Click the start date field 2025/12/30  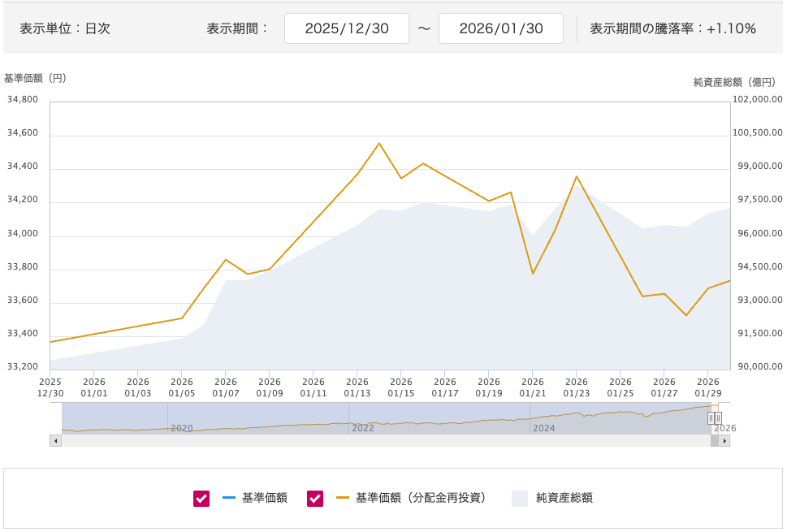point(347,28)
